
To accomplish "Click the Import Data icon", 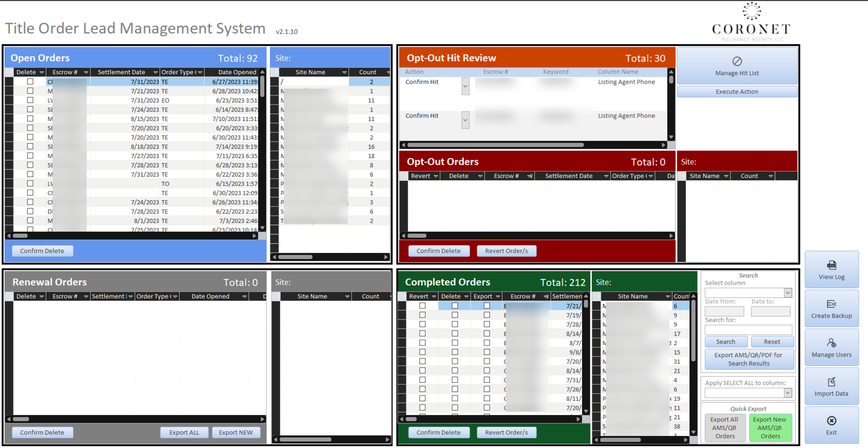I will [x=831, y=382].
